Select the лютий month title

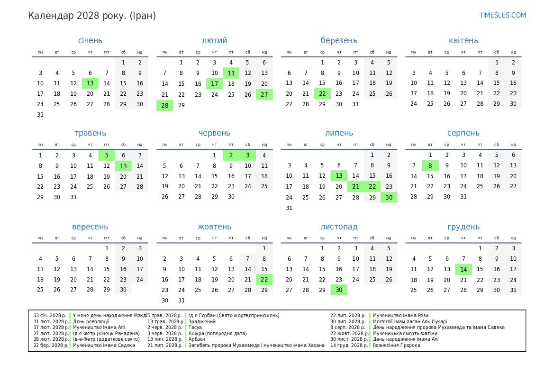pos(214,40)
